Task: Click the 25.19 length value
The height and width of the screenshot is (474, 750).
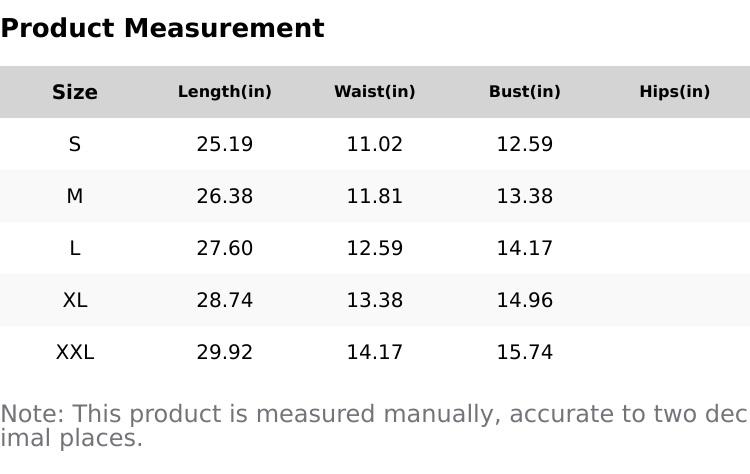Action: [225, 144]
